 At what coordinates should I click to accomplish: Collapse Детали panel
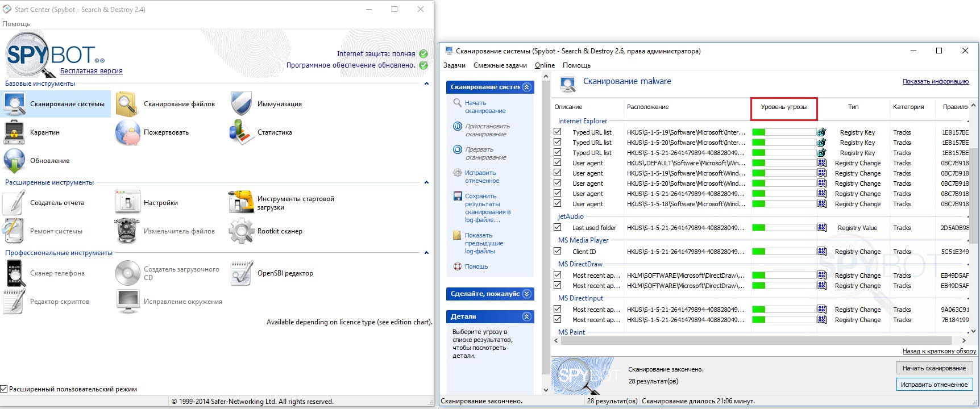(x=527, y=316)
